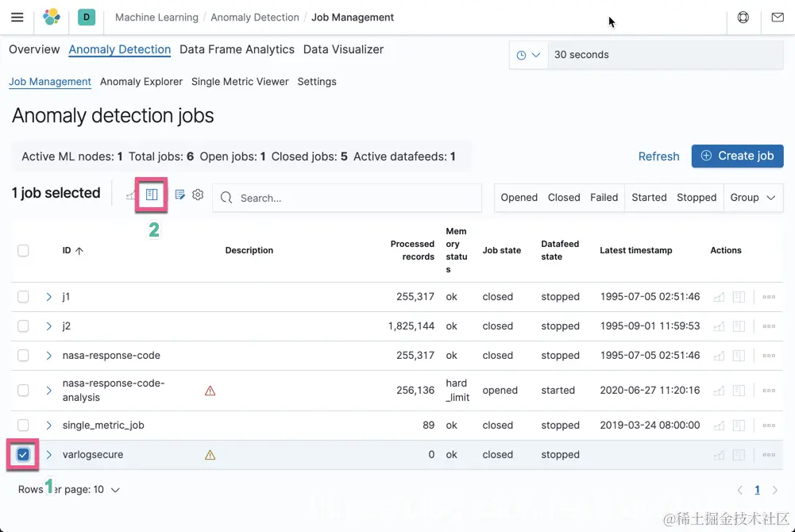Switch to Data Visualizer tab
Viewport: 795px width, 532px height.
tap(343, 50)
